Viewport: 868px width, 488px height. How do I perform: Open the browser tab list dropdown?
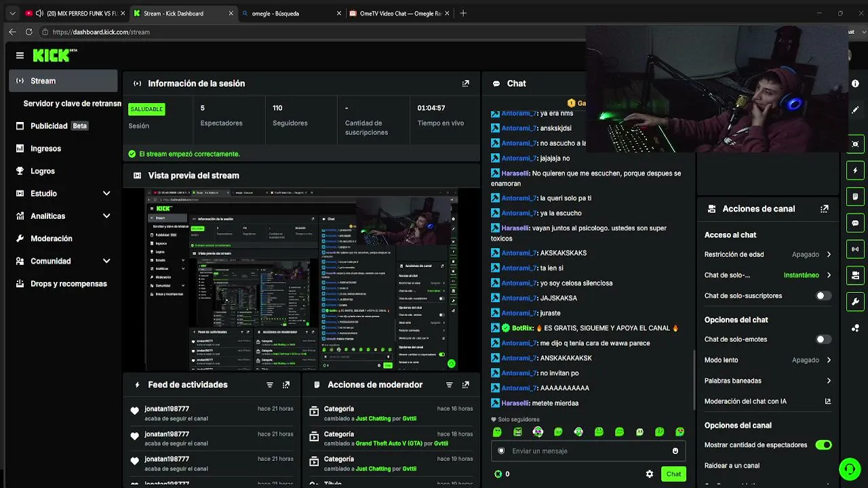(12, 14)
